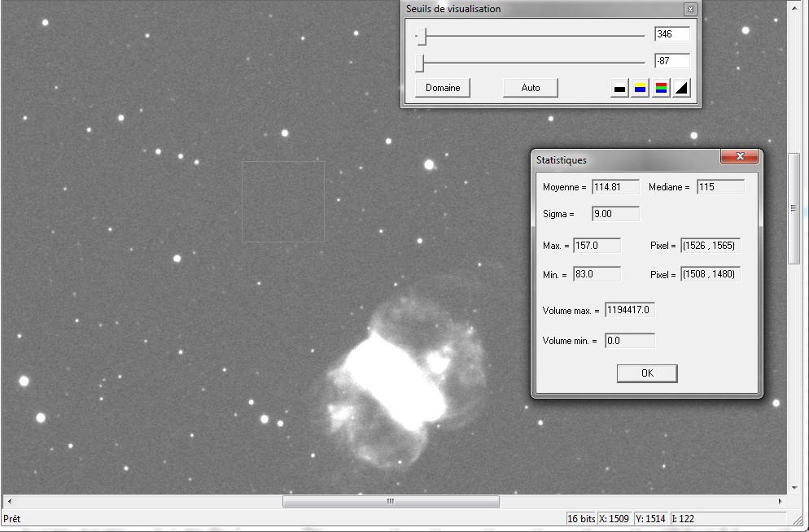This screenshot has height=532, width=809.
Task: Click the Y: 1514 status bar coordinate
Action: click(x=650, y=519)
